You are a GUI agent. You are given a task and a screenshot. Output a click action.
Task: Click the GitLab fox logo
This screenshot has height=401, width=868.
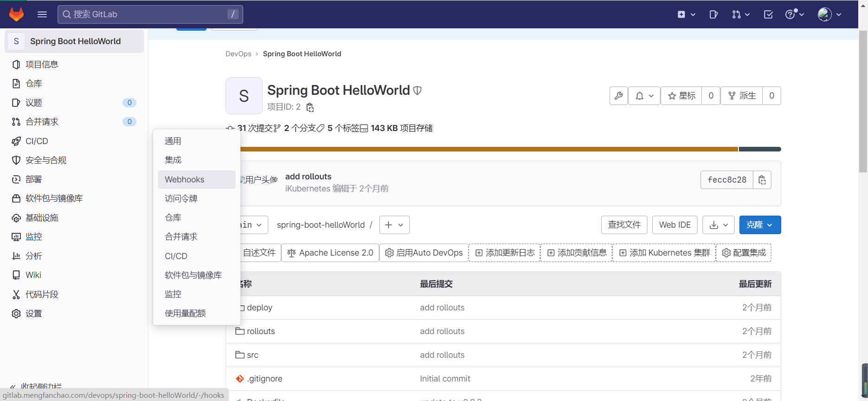coord(17,14)
